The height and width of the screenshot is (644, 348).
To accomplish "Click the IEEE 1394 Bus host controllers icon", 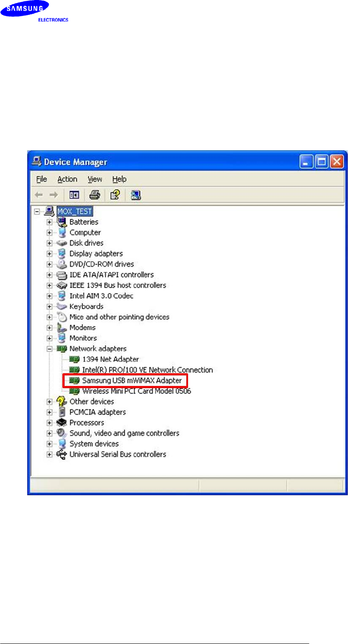I will pyautogui.click(x=62, y=285).
